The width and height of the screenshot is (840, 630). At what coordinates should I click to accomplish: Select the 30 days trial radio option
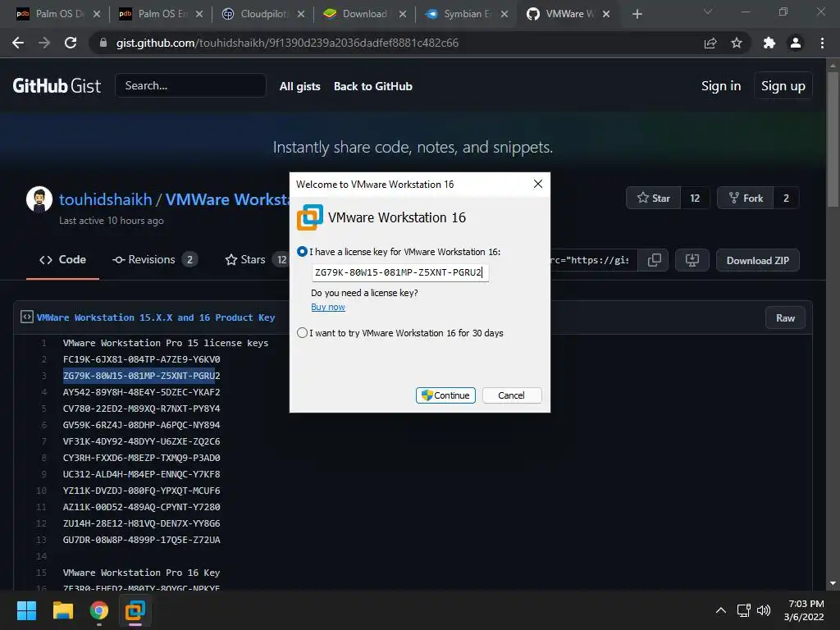coord(302,333)
